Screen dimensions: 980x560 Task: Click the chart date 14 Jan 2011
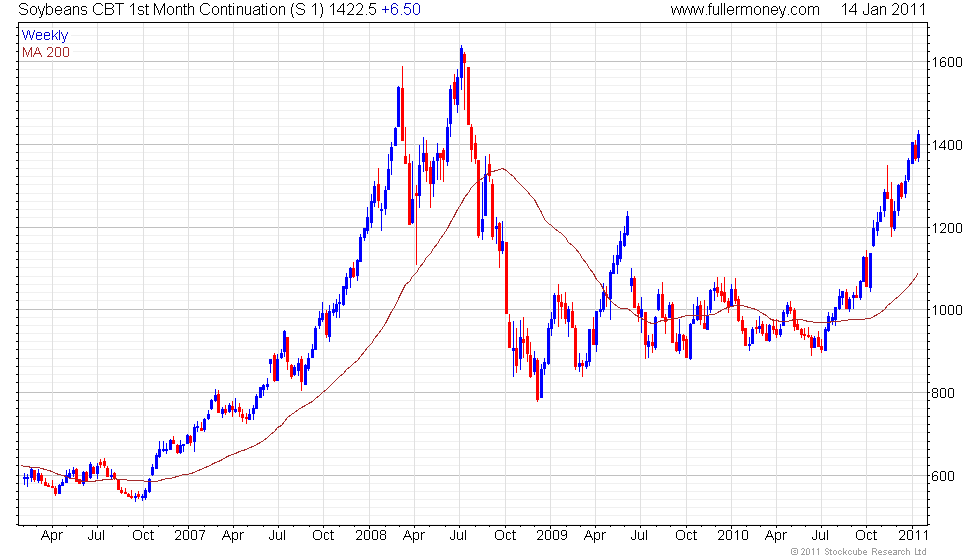point(883,10)
